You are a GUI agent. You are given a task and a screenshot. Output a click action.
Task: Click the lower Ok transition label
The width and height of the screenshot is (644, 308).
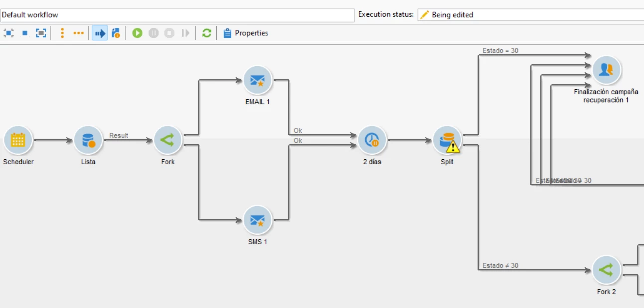coord(298,141)
